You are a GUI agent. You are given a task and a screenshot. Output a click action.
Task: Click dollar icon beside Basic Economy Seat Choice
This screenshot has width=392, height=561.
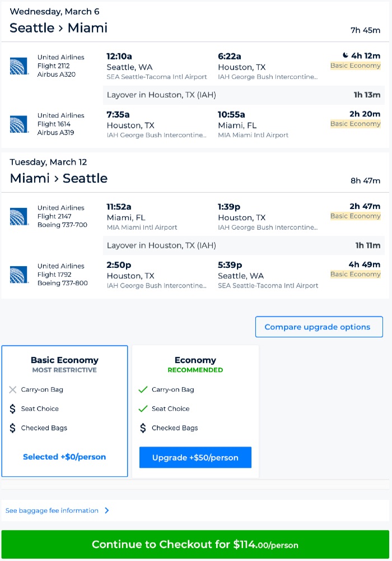(x=13, y=409)
